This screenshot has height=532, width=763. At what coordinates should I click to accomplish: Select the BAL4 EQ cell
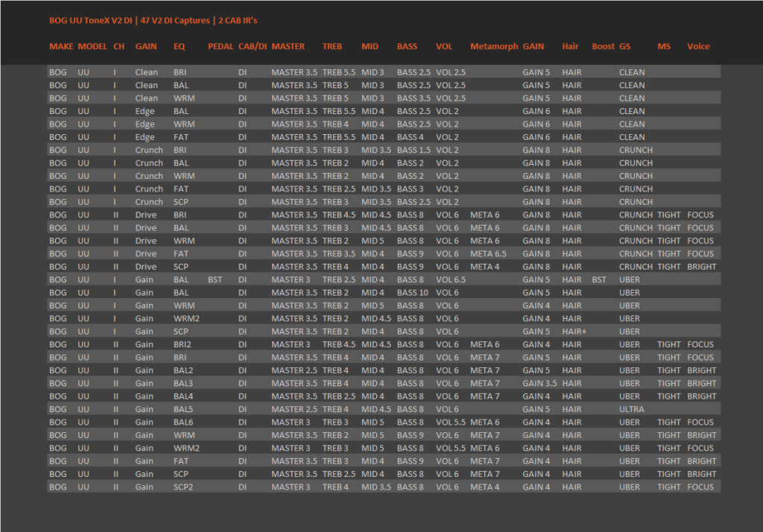coord(183,396)
